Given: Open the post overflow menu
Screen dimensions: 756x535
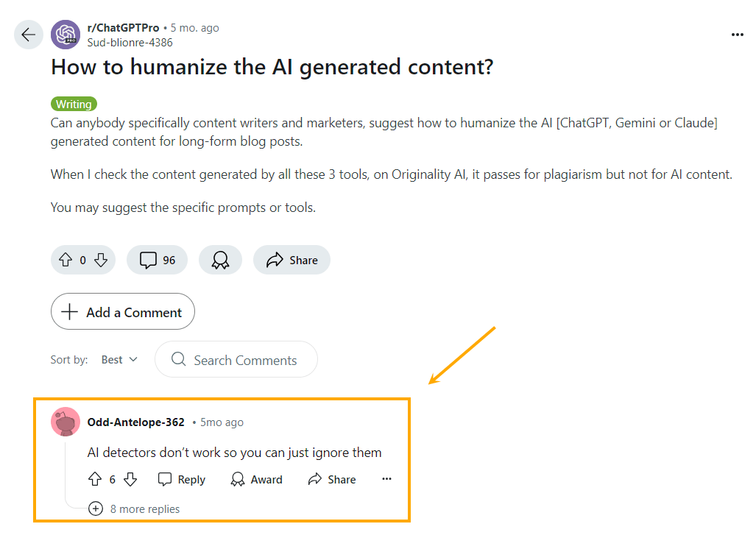Looking at the screenshot, I should [x=737, y=35].
